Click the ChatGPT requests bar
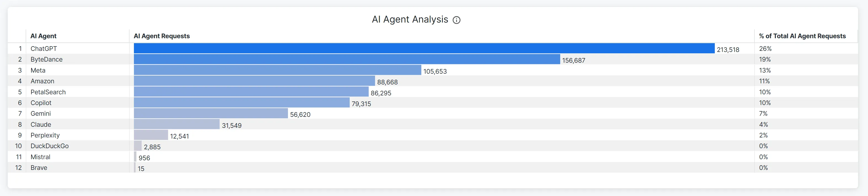This screenshot has height=196, width=868. [x=424, y=48]
